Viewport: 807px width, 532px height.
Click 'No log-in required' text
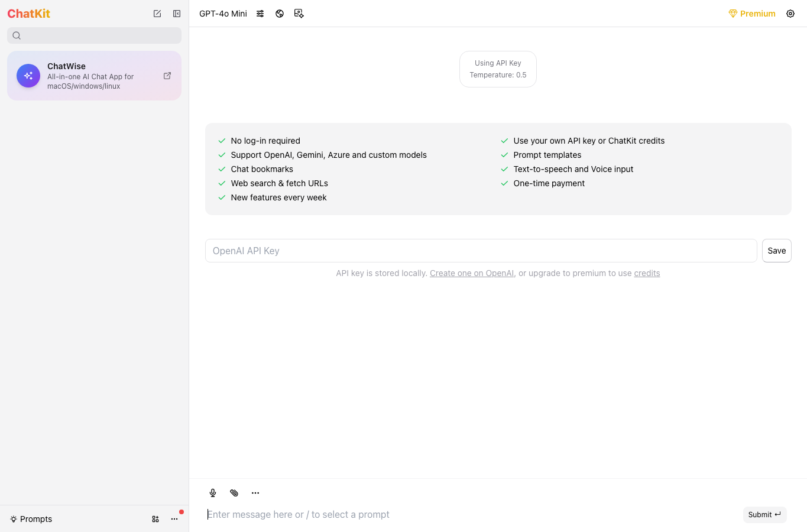point(265,141)
